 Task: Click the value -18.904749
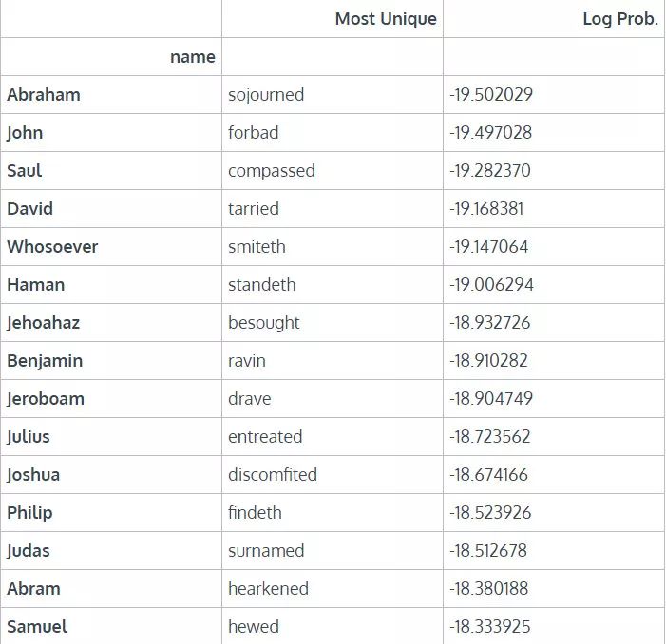tap(490, 399)
